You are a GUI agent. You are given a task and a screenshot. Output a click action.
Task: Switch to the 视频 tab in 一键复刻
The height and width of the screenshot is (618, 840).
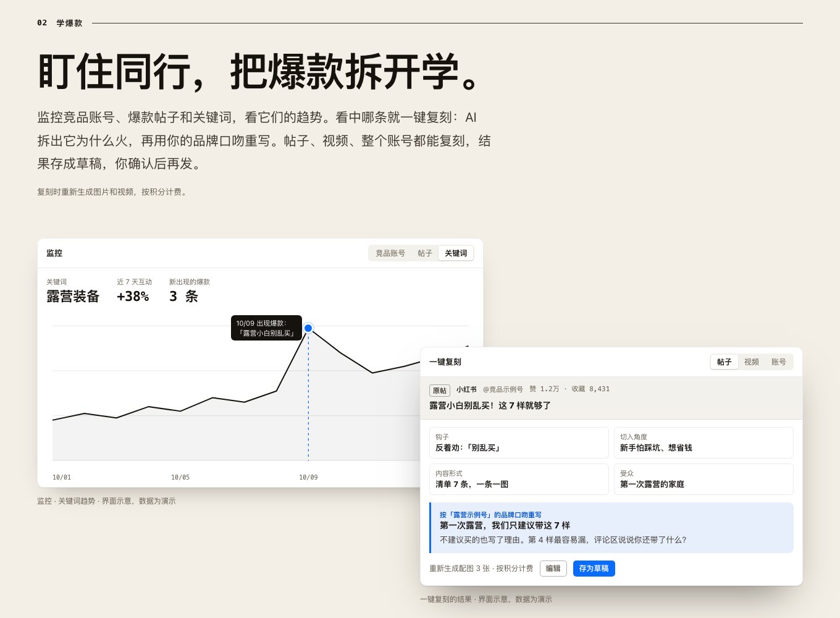[752, 362]
